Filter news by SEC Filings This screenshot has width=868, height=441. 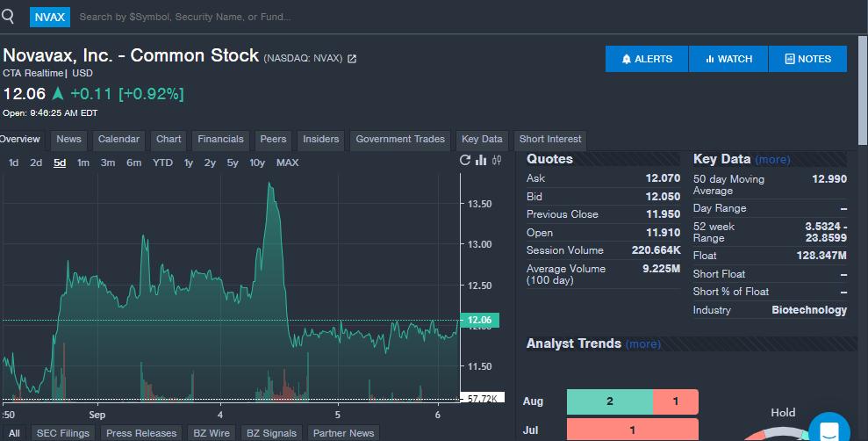(63, 433)
